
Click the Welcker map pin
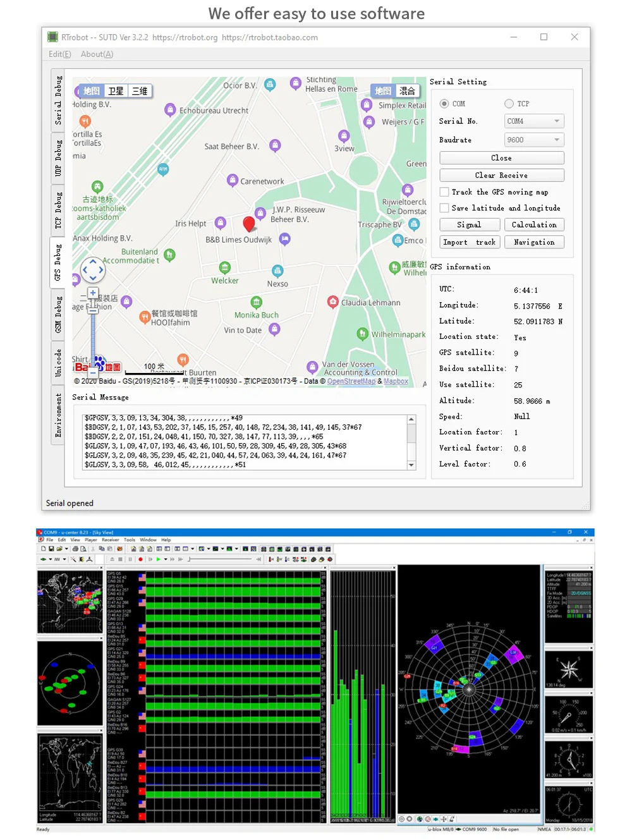point(225,267)
